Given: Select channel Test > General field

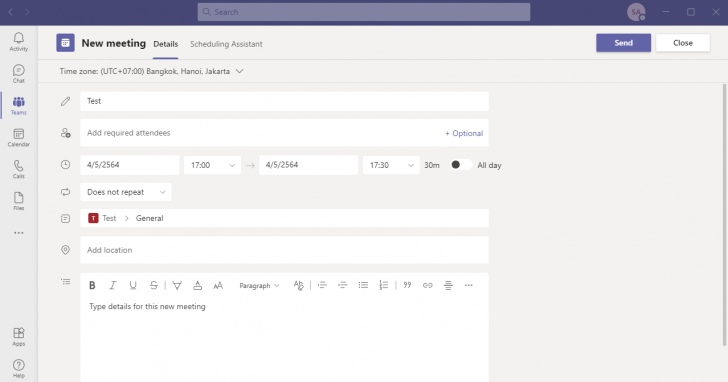Looking at the screenshot, I should [284, 218].
